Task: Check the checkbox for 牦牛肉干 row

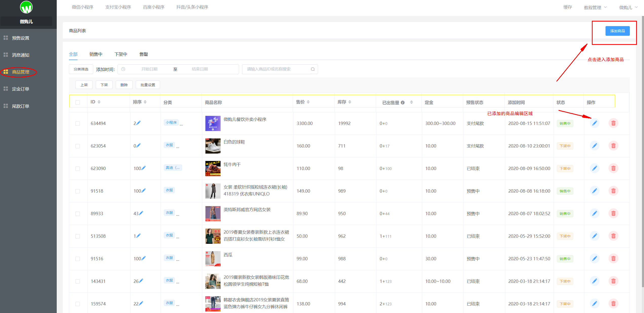Action: tap(78, 168)
